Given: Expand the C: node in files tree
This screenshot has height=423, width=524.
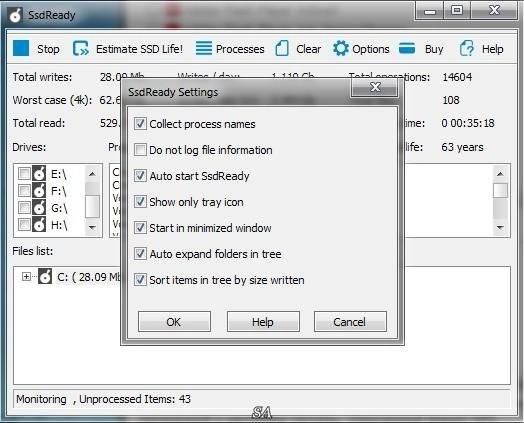Looking at the screenshot, I should click(x=26, y=276).
